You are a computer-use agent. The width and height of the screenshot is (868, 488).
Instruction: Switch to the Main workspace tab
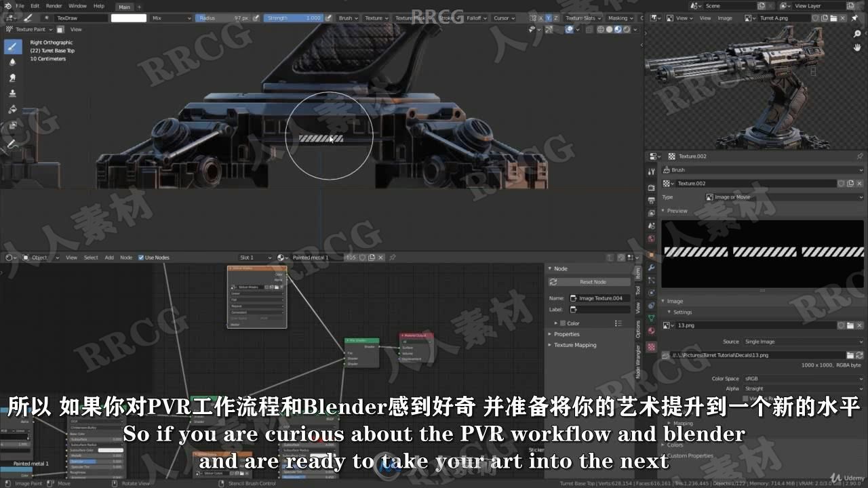[124, 7]
